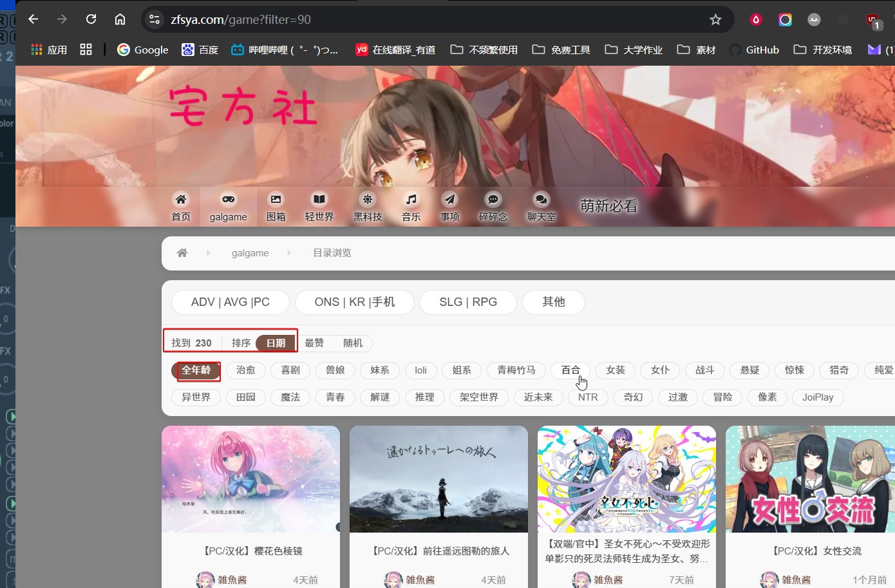Screen dimensions: 895x588
Task: Click the red shield extension with badge
Action: click(x=873, y=21)
